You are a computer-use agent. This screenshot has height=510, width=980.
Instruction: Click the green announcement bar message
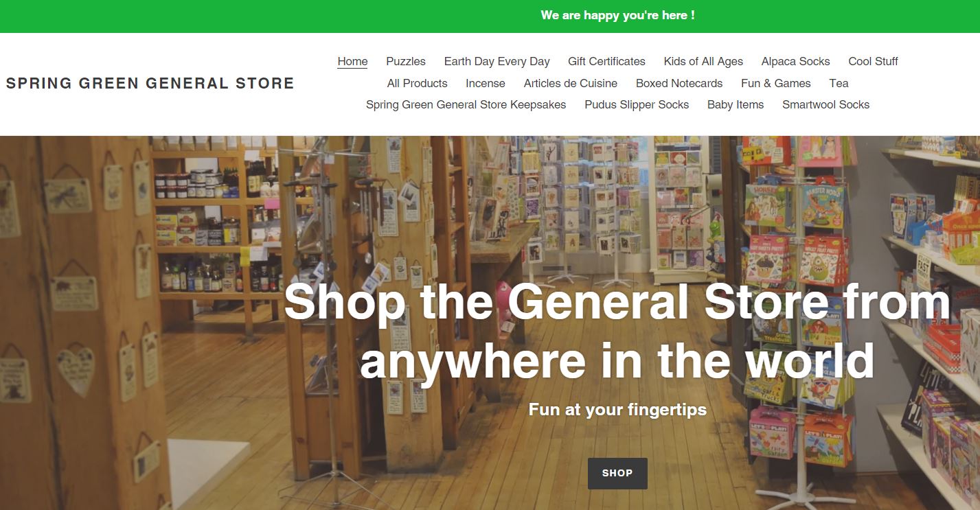(617, 15)
